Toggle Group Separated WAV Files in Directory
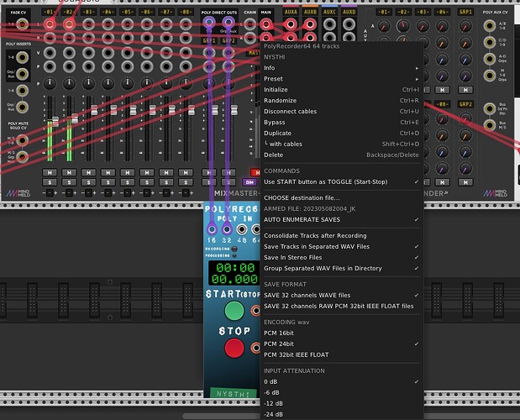Image resolution: width=520 pixels, height=420 pixels. [x=341, y=268]
